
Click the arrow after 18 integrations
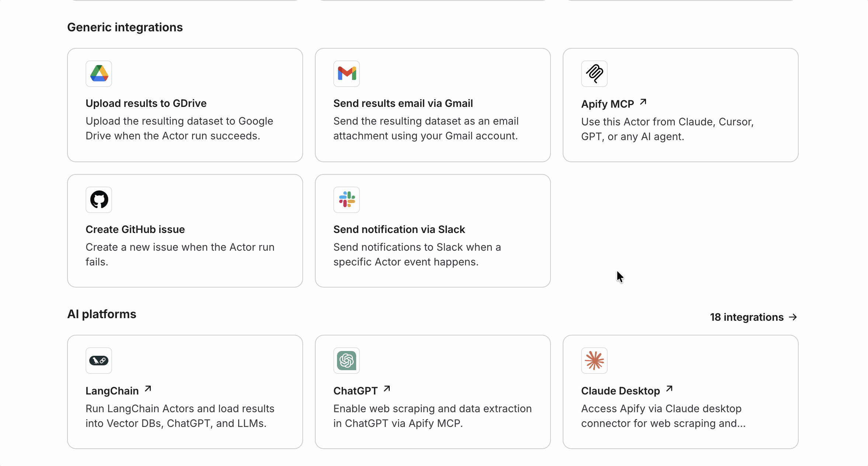(x=793, y=317)
